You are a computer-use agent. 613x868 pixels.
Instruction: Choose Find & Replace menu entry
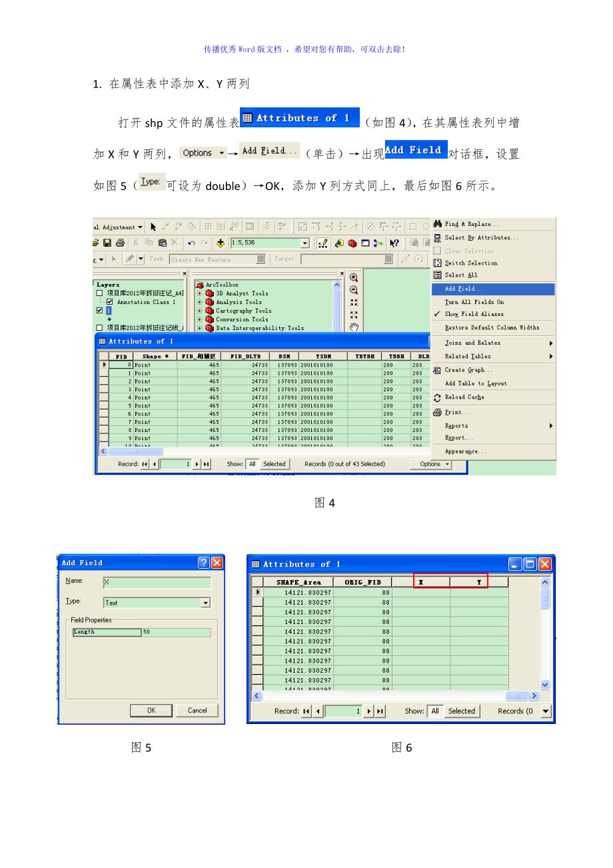(494, 224)
